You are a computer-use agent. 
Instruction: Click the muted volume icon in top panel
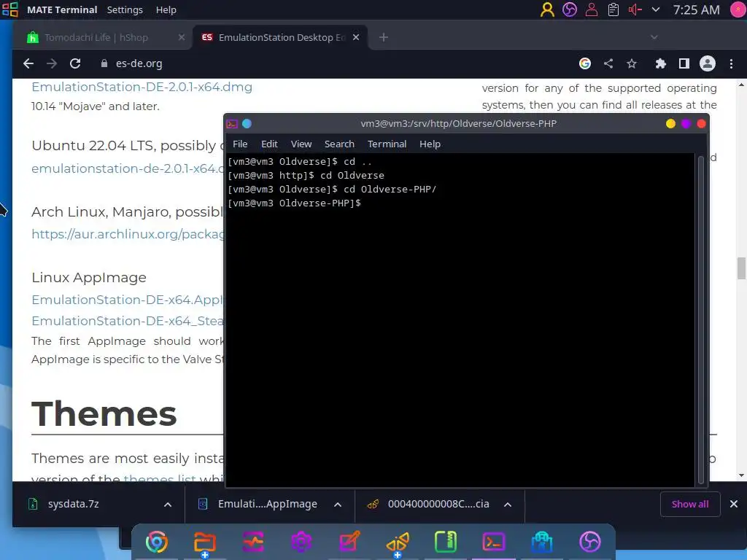click(635, 9)
